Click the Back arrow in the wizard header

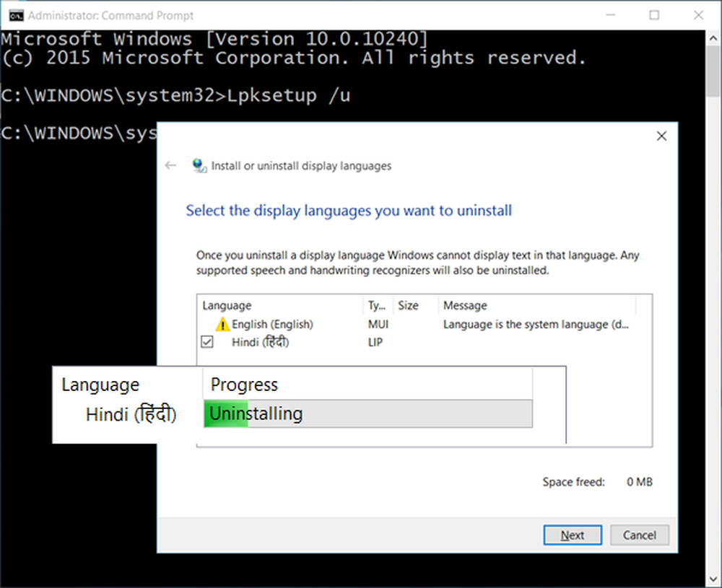[x=170, y=165]
